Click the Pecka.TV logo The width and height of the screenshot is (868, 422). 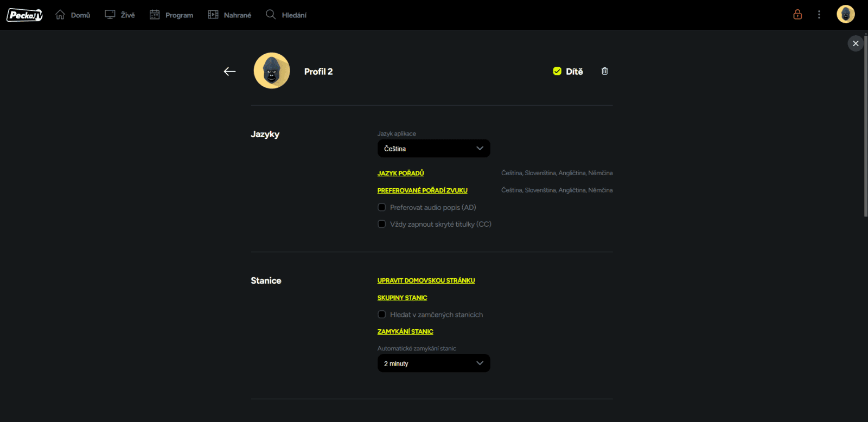pyautogui.click(x=24, y=15)
